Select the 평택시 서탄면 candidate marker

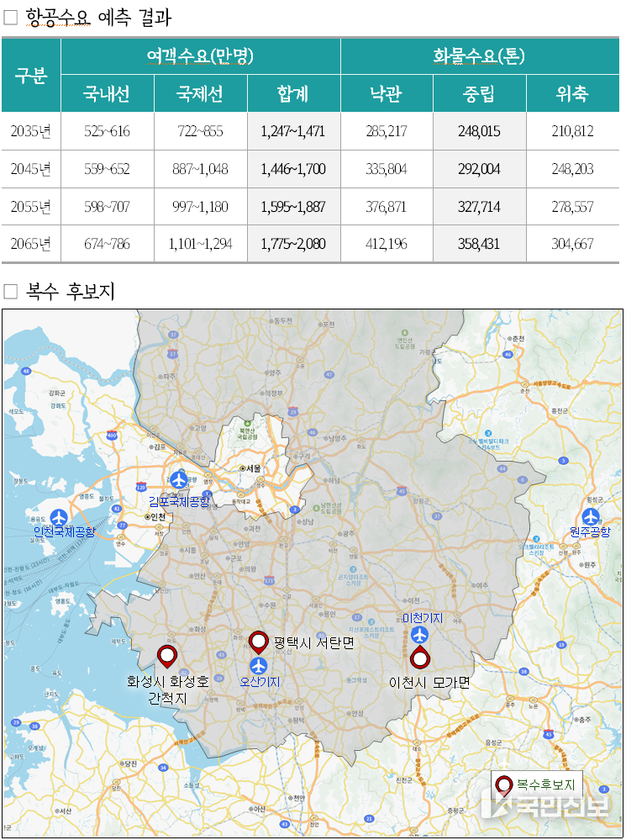tap(259, 642)
